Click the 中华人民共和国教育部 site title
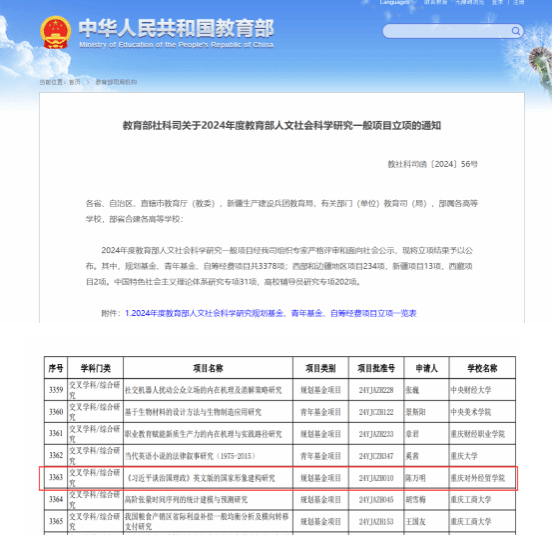The image size is (552, 535). pos(176,28)
